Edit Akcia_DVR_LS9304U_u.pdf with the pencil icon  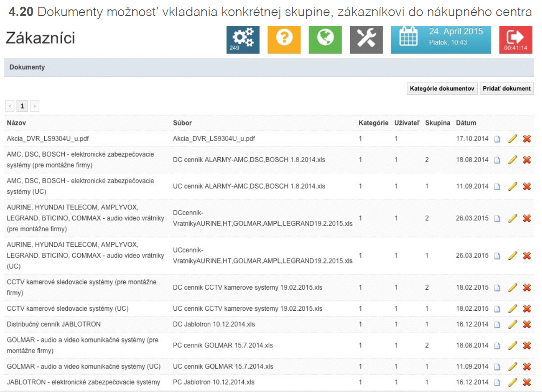click(x=513, y=139)
